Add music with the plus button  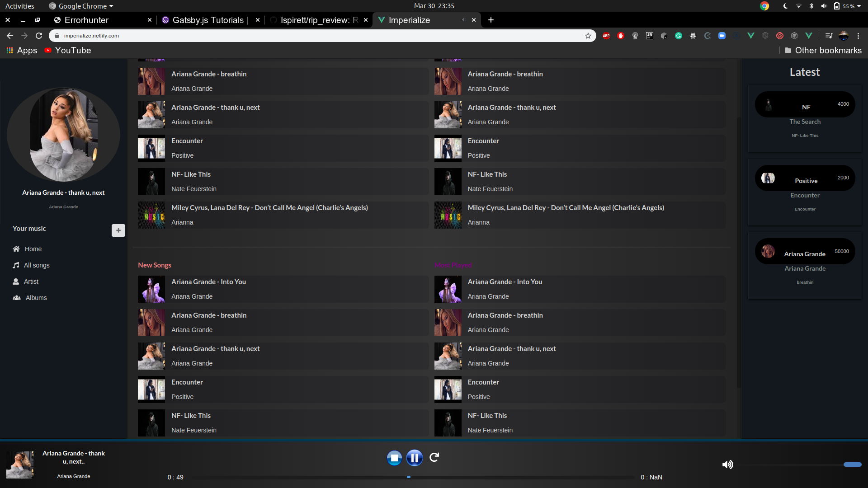[x=118, y=230]
